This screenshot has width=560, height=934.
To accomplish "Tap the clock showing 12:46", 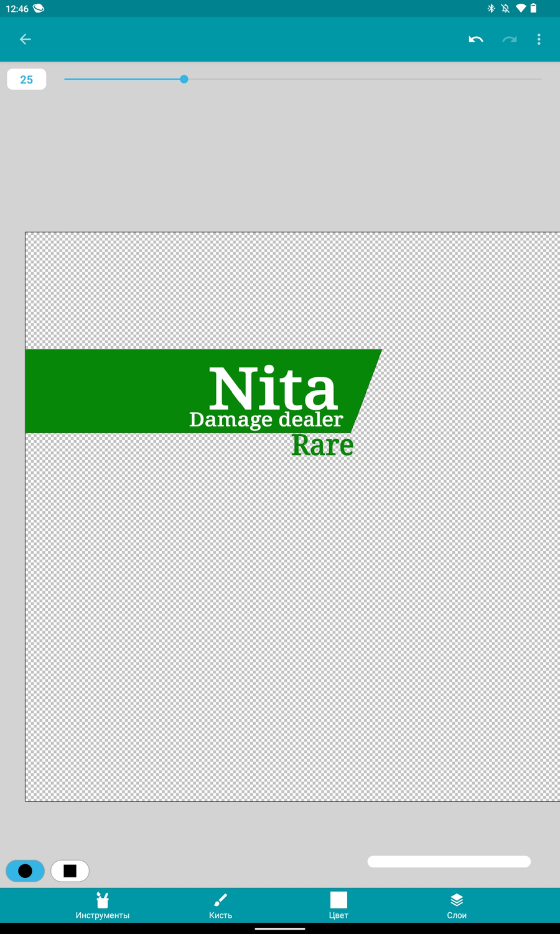I will coord(17,9).
